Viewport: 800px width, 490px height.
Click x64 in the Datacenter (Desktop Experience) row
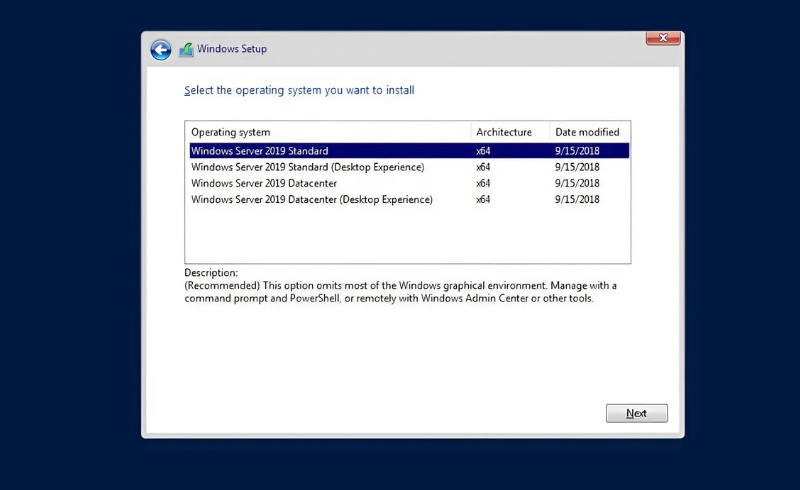tap(483, 200)
